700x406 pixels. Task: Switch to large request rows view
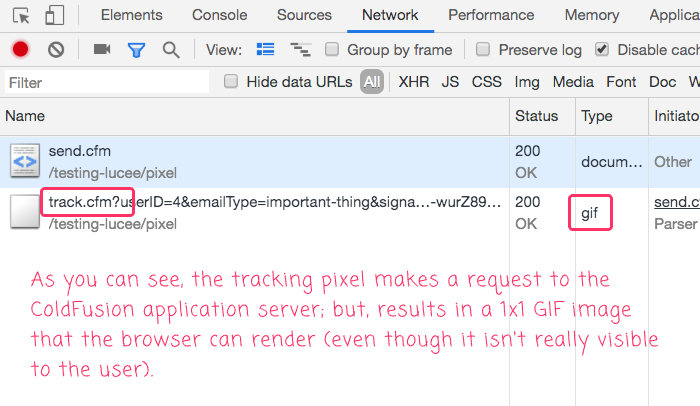265,49
